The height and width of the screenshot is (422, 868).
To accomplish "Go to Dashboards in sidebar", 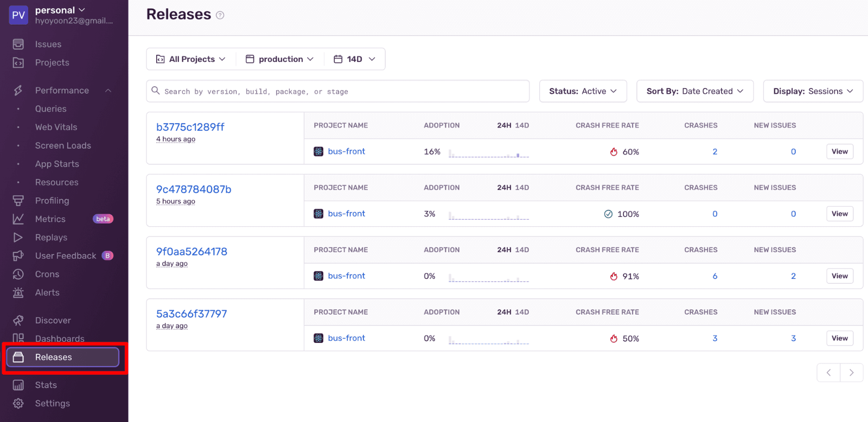I will pos(60,338).
